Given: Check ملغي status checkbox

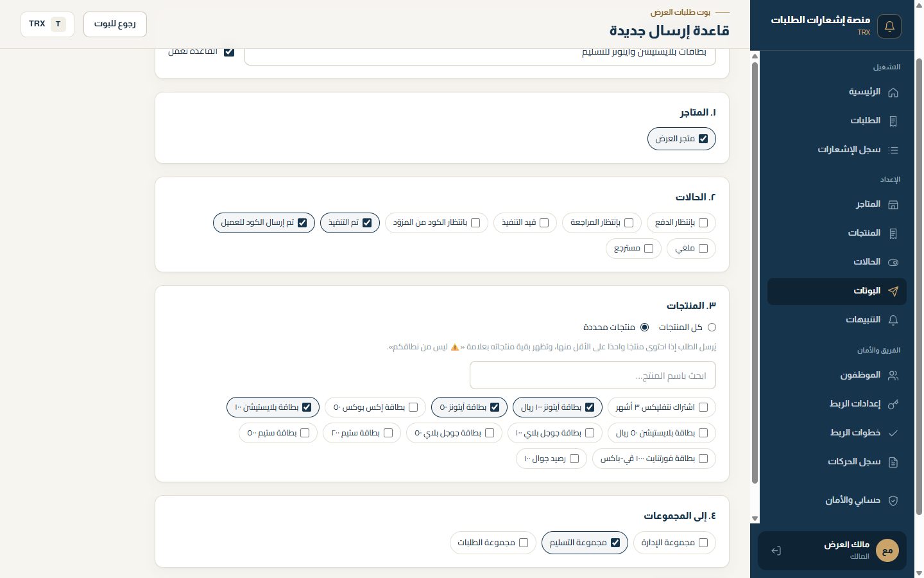Looking at the screenshot, I should pos(703,249).
